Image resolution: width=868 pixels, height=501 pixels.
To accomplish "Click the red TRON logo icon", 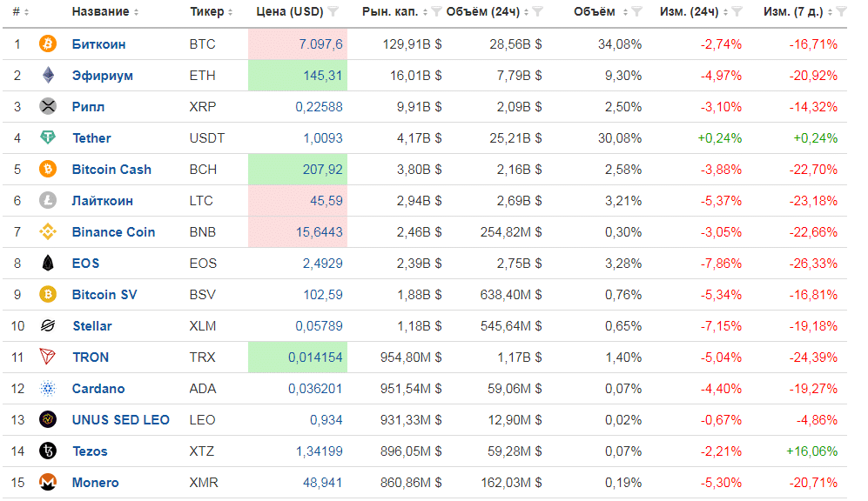I will (x=48, y=357).
